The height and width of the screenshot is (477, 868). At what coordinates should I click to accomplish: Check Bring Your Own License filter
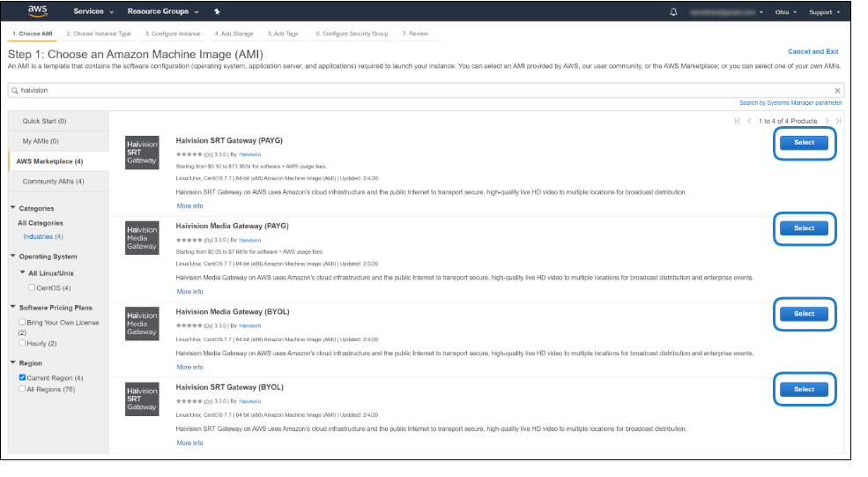click(23, 323)
